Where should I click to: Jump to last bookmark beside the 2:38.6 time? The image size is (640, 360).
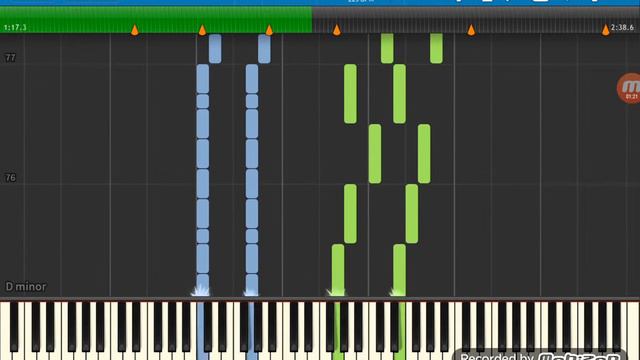[605, 30]
